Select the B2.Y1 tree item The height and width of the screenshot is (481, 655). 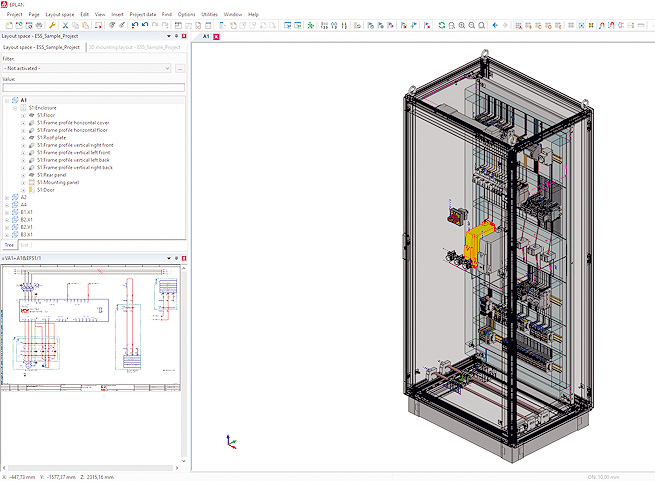click(x=26, y=227)
